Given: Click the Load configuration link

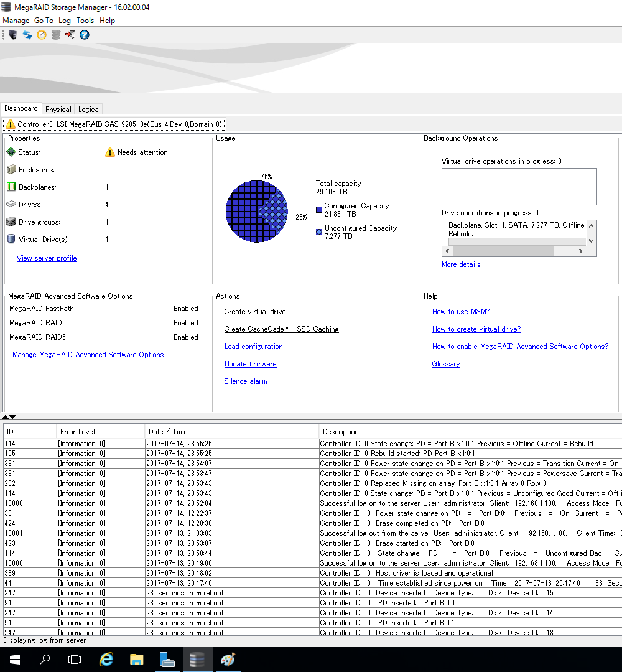Looking at the screenshot, I should [254, 347].
